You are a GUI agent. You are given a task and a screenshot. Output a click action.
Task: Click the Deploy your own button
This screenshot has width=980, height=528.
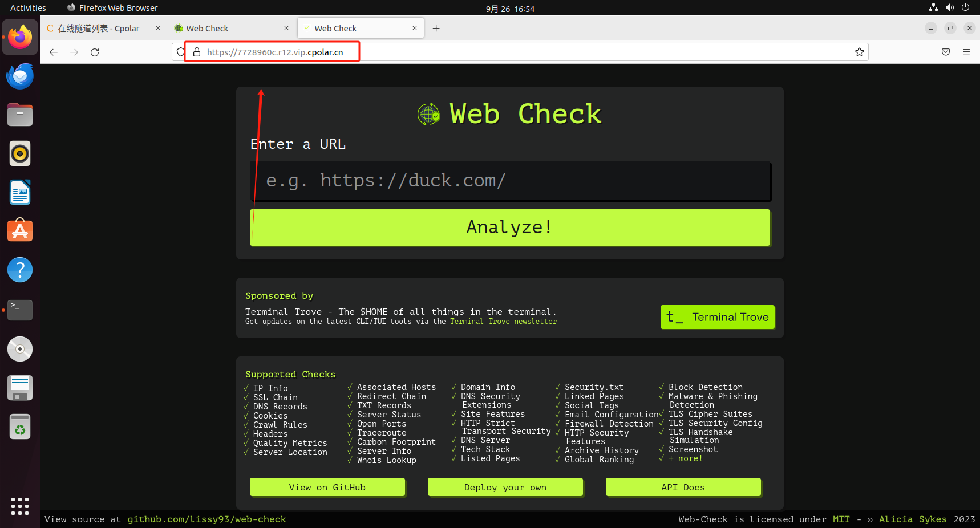pos(505,487)
